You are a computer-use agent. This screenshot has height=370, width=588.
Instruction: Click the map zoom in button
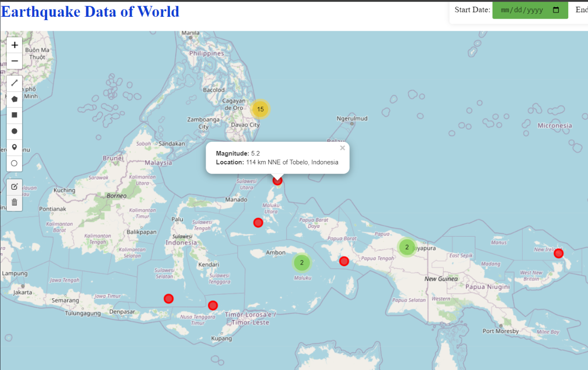click(x=14, y=46)
